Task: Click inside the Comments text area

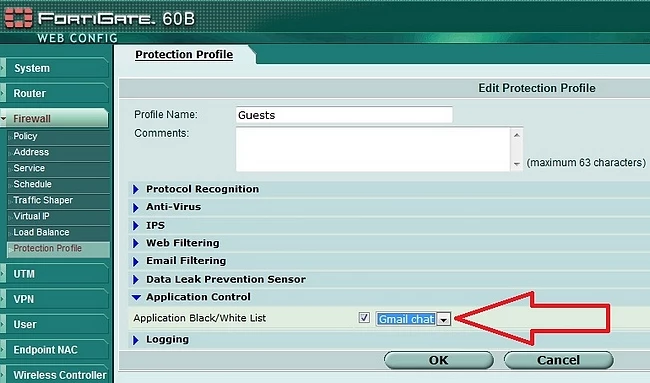Action: pos(373,149)
